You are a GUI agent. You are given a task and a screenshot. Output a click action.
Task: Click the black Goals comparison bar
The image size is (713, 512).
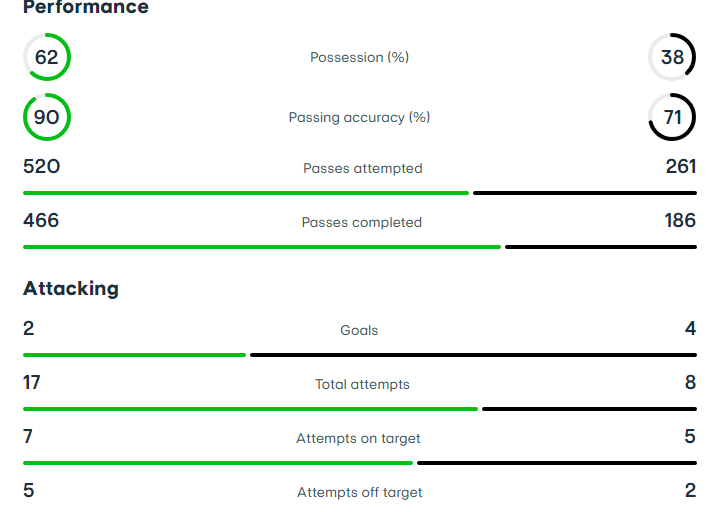472,355
